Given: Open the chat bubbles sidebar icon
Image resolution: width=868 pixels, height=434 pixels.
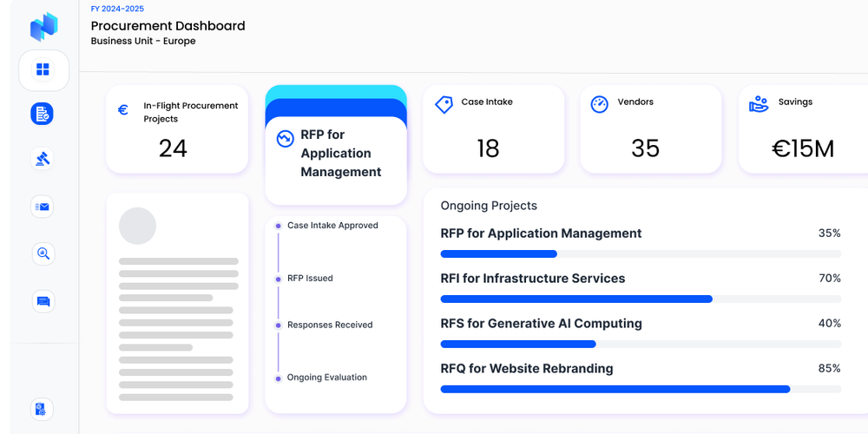Looking at the screenshot, I should [43, 301].
